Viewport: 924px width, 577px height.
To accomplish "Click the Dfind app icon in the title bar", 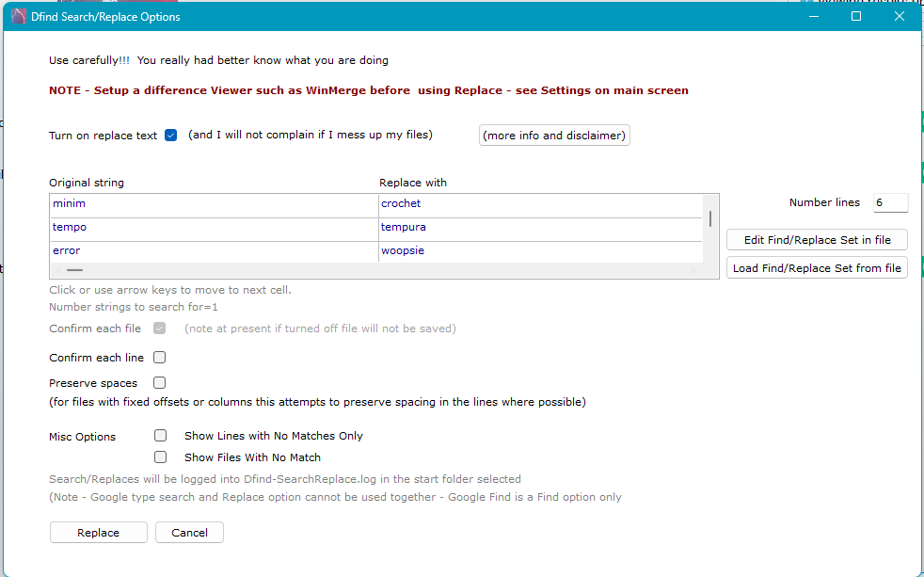I will (x=16, y=16).
